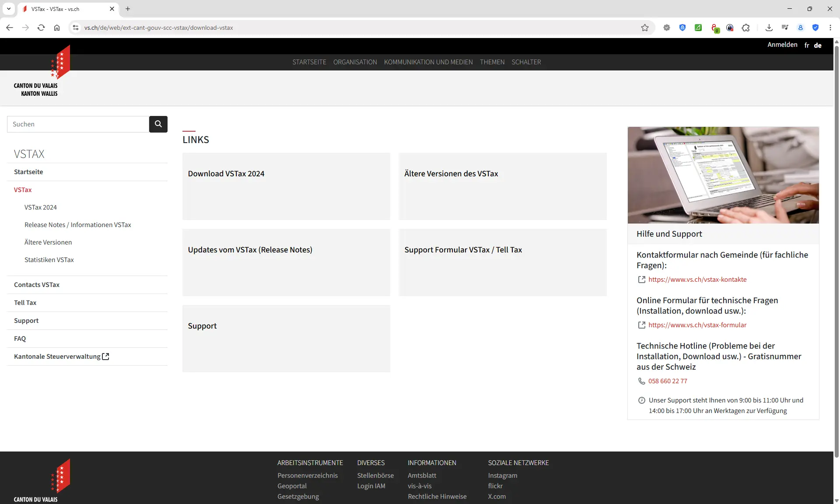Viewport: 840px width, 504px height.
Task: Open the Download VSTax 2024 link
Action: (x=226, y=173)
